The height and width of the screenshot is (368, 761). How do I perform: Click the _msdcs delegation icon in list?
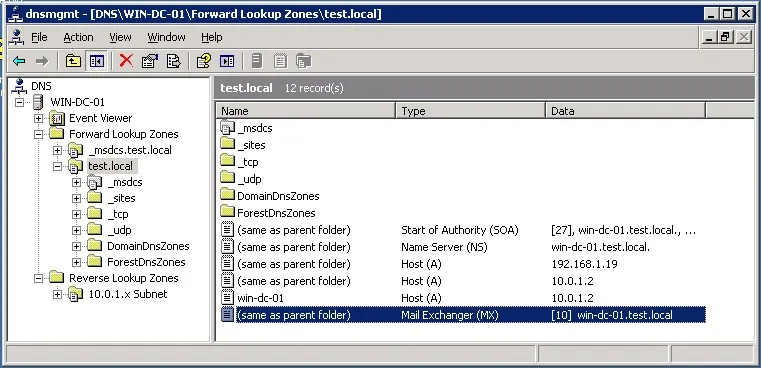coord(227,128)
